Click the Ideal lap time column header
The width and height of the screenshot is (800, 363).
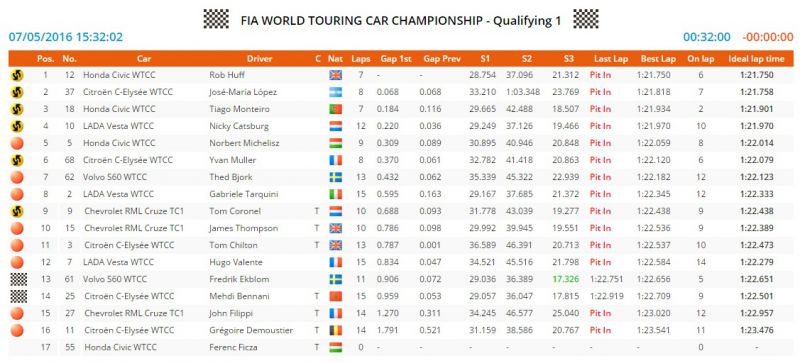tap(757, 59)
